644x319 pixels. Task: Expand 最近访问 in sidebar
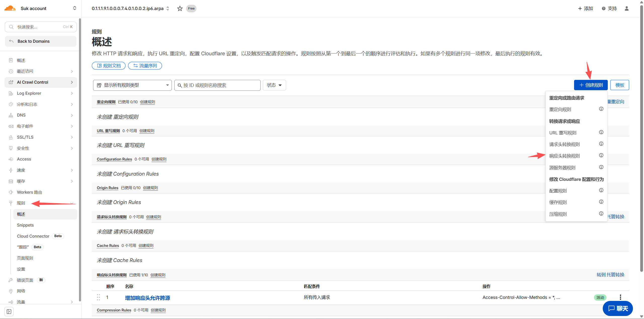72,72
